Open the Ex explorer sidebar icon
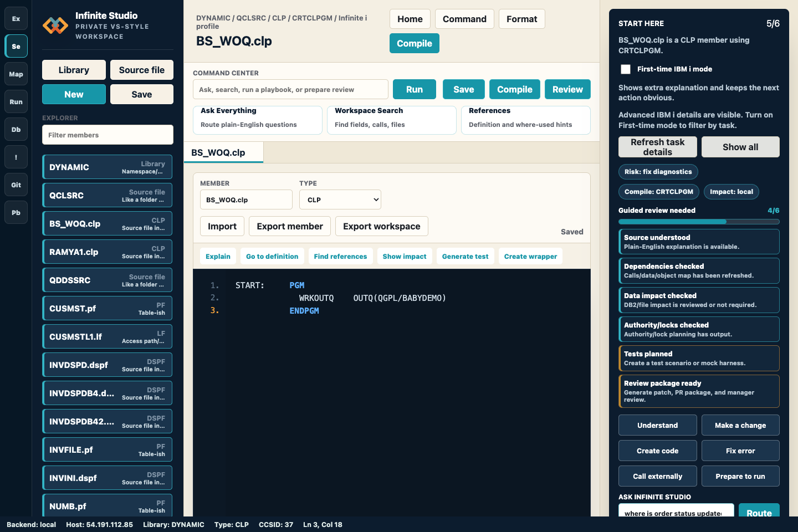 (x=16, y=19)
